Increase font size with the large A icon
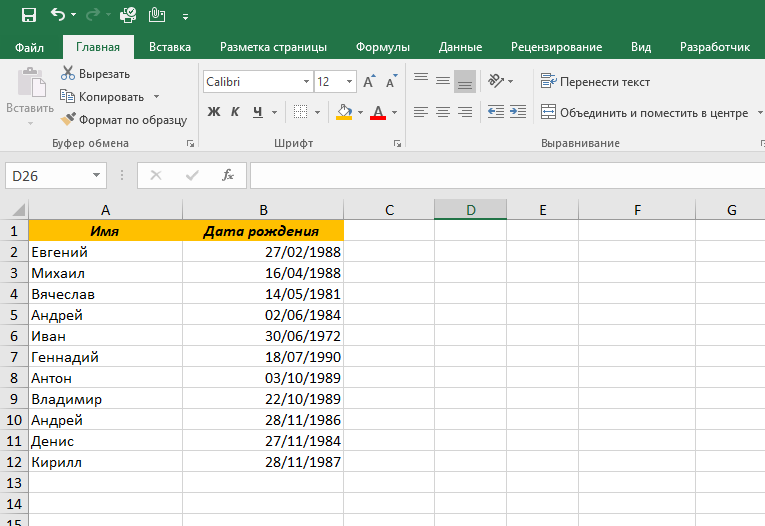Screen dimensions: 765x526 (369, 81)
